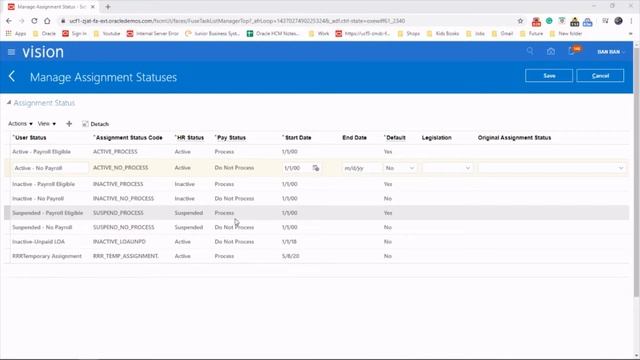Navigate browser back arrow
640x360 pixels.
9,21
